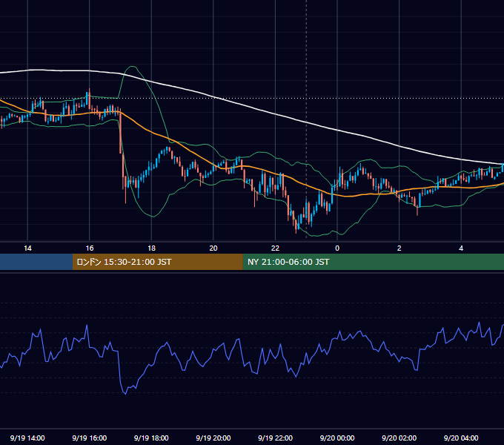This screenshot has width=504, height=445.
Task: Click the 9/20 02:00 date label
Action: click(399, 438)
